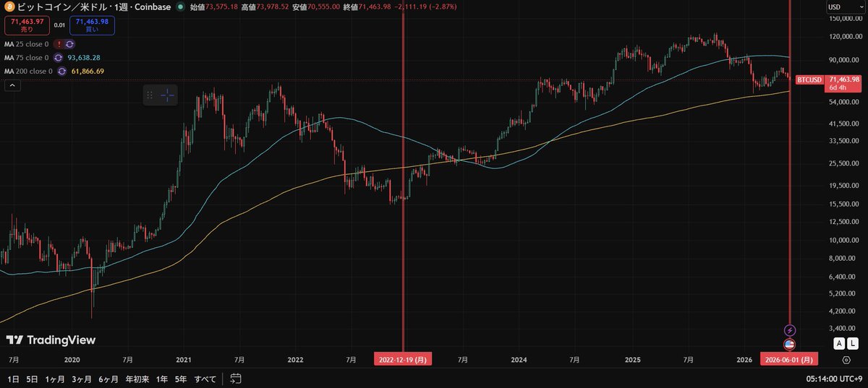Image resolution: width=868 pixels, height=388 pixels.
Task: Select the 1ヶ月 time range
Action: tap(55, 379)
